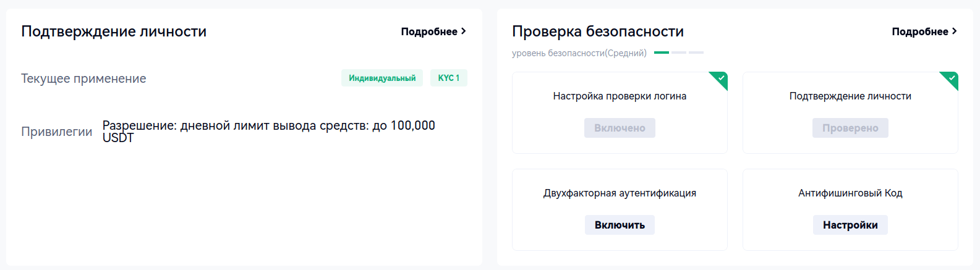
Task: Click the "Настройка проверки логина" card title
Action: [x=620, y=96]
